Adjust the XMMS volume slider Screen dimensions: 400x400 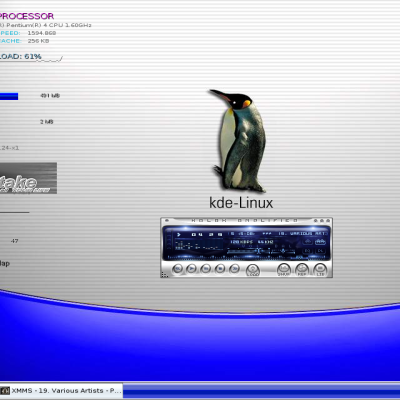coord(248,251)
